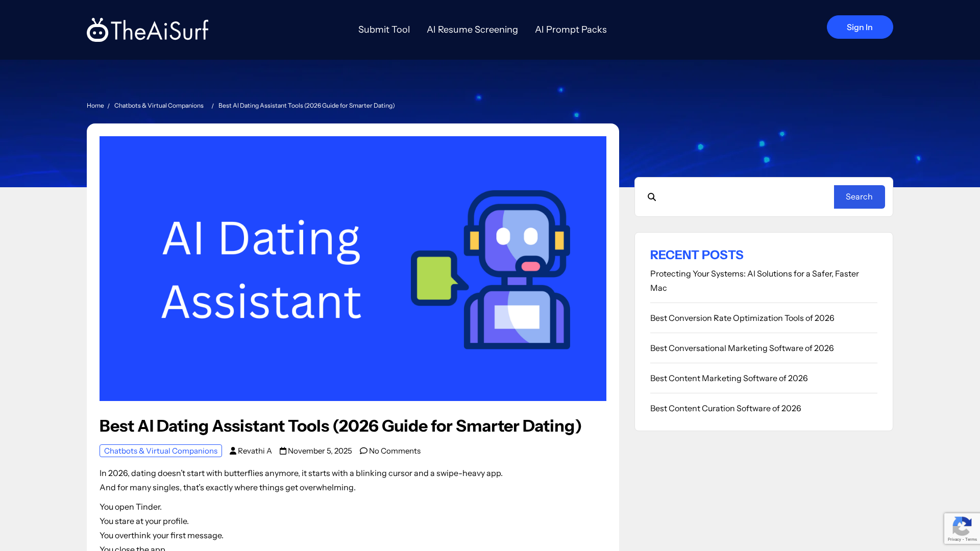
Task: Open Best Conversational Marketing Software post
Action: [x=742, y=348]
